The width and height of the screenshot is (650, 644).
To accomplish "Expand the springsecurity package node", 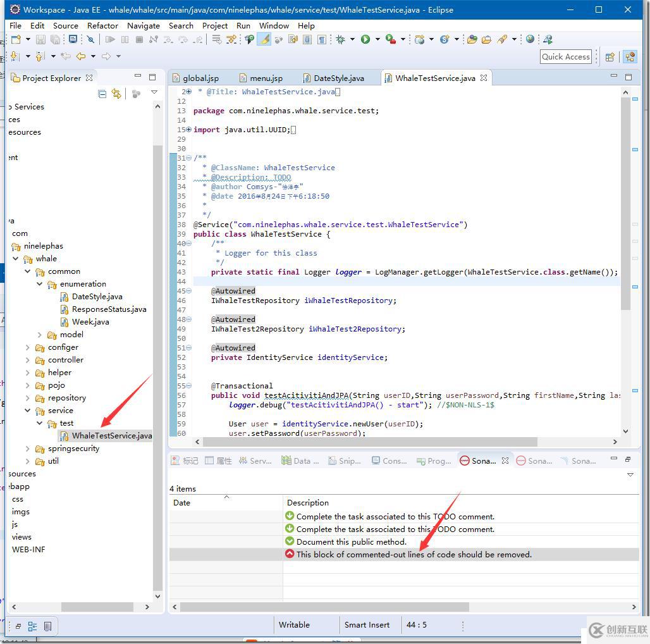I will pos(28,449).
